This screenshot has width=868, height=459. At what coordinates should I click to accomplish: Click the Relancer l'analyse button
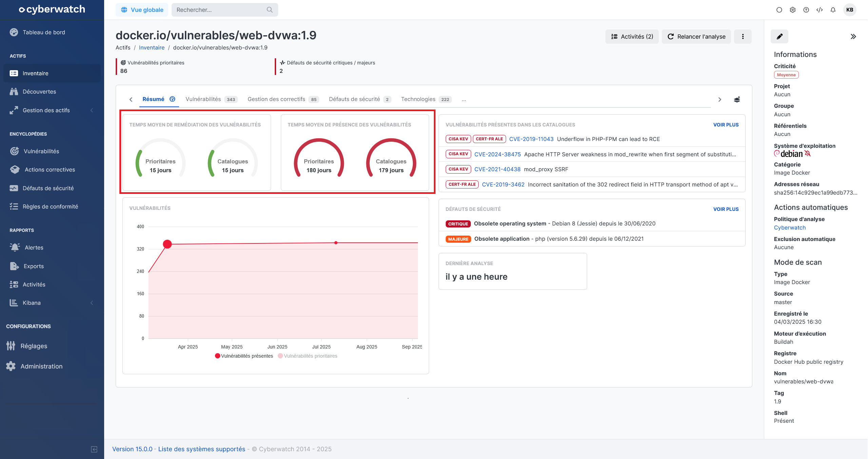696,37
